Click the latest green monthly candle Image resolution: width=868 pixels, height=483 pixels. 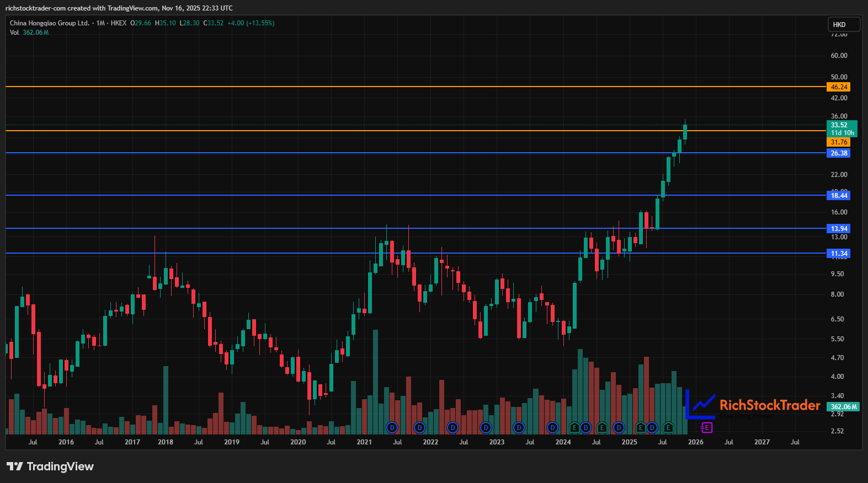pos(685,132)
